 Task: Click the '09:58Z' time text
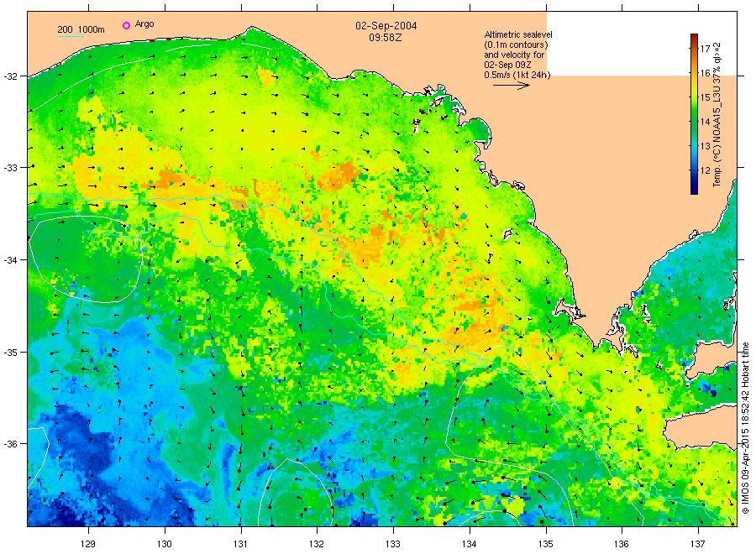[x=386, y=38]
